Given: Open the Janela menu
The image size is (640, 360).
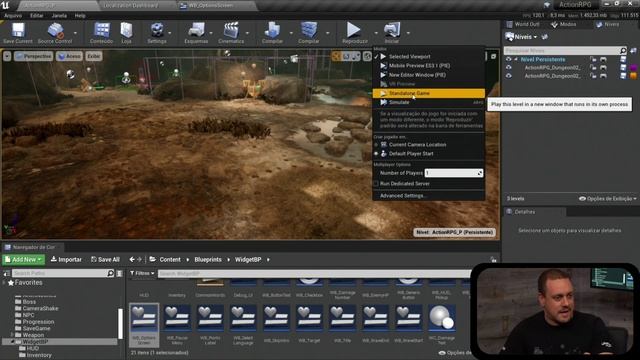Looking at the screenshot, I should click(59, 16).
